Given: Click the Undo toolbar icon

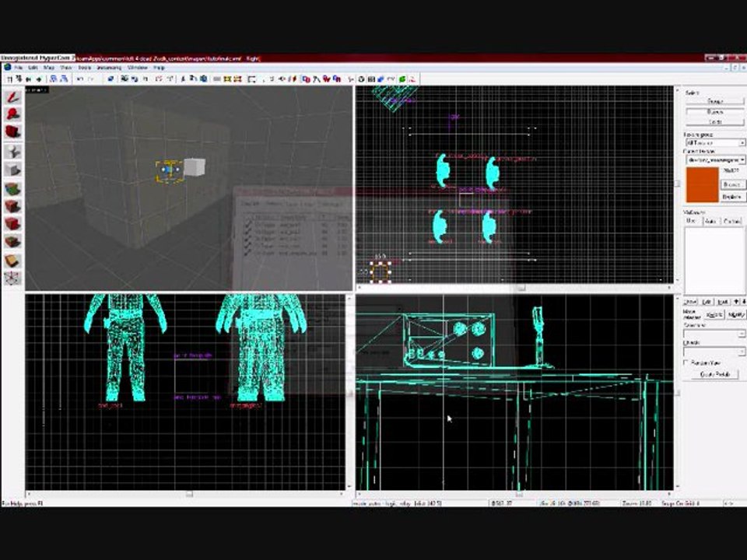Looking at the screenshot, I should (x=80, y=79).
